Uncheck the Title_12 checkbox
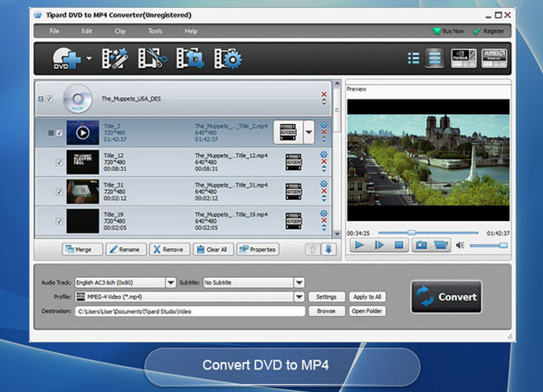This screenshot has width=543, height=392. pyautogui.click(x=59, y=162)
